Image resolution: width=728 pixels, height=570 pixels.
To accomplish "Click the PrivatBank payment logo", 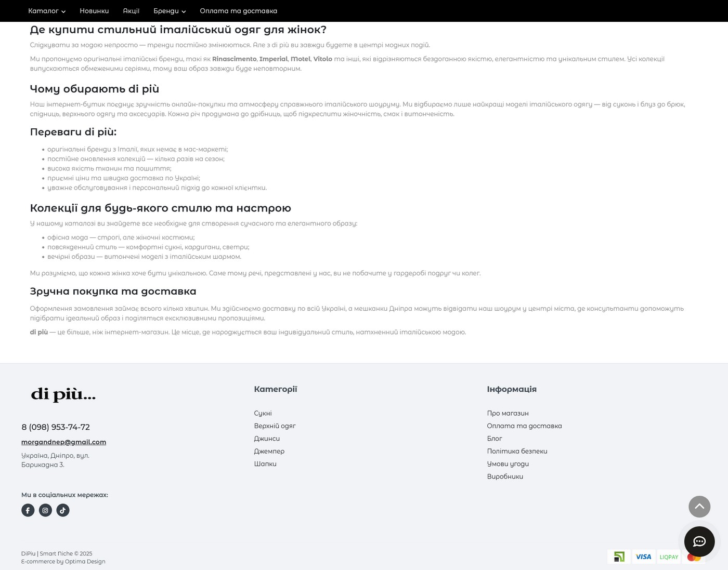I will (x=619, y=556).
